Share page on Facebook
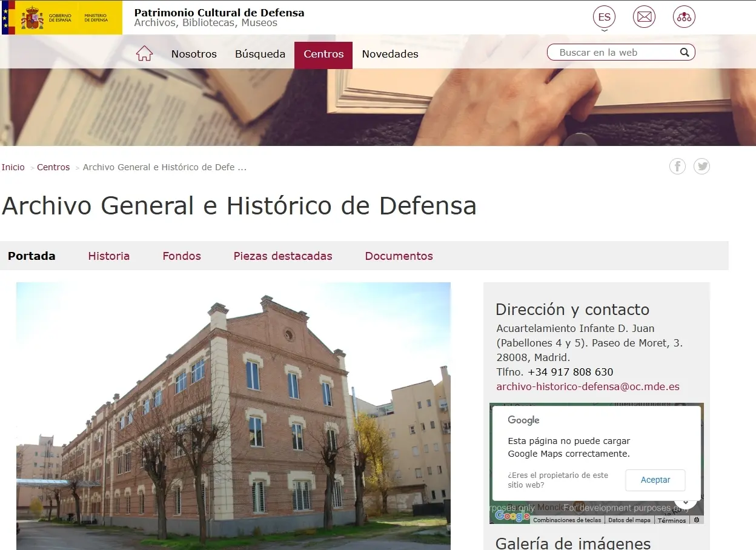756x550 pixels. coord(677,166)
